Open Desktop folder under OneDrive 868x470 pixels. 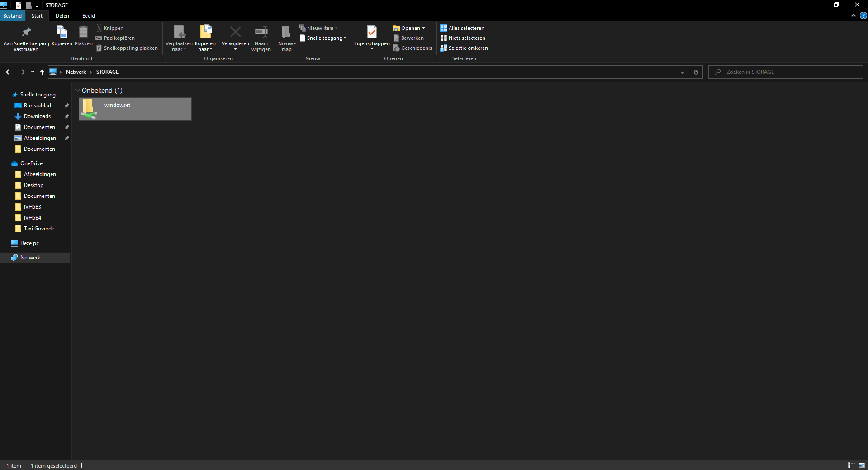pos(33,185)
